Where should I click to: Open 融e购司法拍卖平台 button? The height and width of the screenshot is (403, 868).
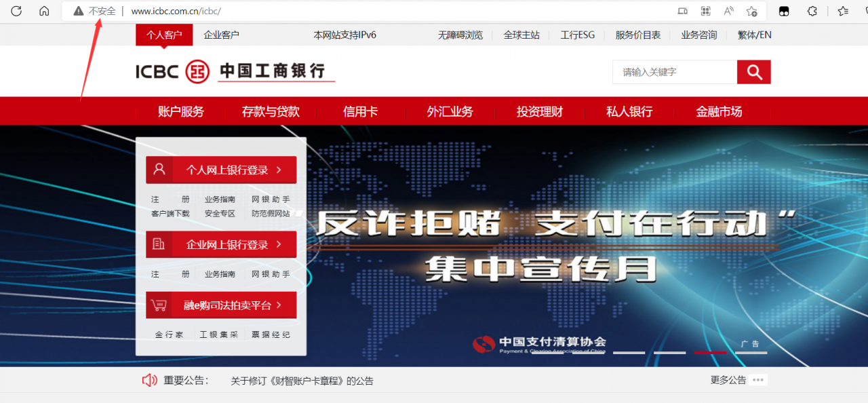pyautogui.click(x=221, y=305)
